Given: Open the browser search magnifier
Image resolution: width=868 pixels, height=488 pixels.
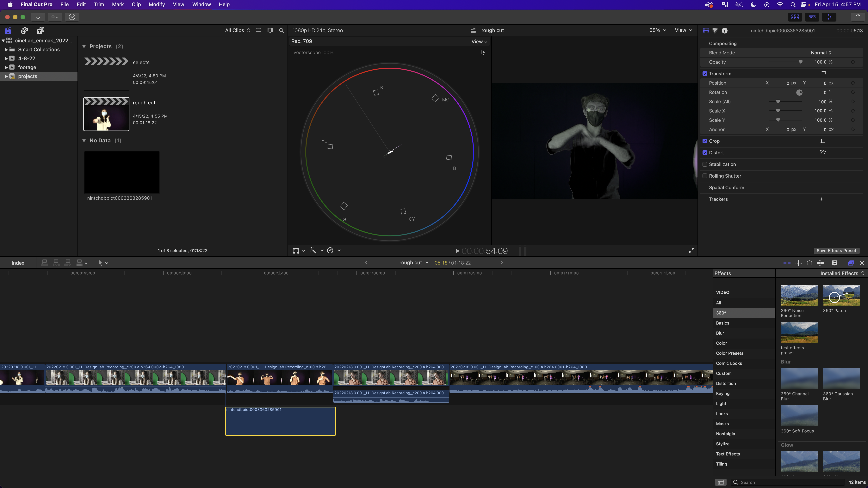Looking at the screenshot, I should tap(282, 31).
